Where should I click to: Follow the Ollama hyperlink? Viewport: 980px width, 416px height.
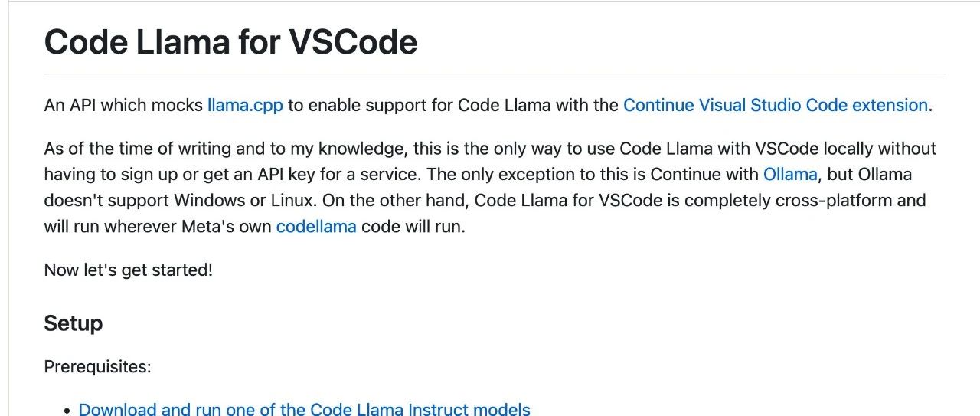coord(790,174)
